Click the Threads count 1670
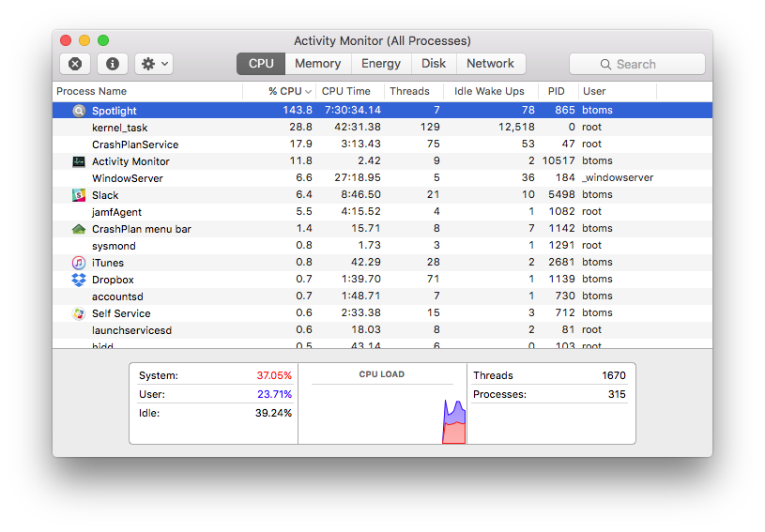Image resolution: width=765 pixels, height=532 pixels. click(x=614, y=375)
